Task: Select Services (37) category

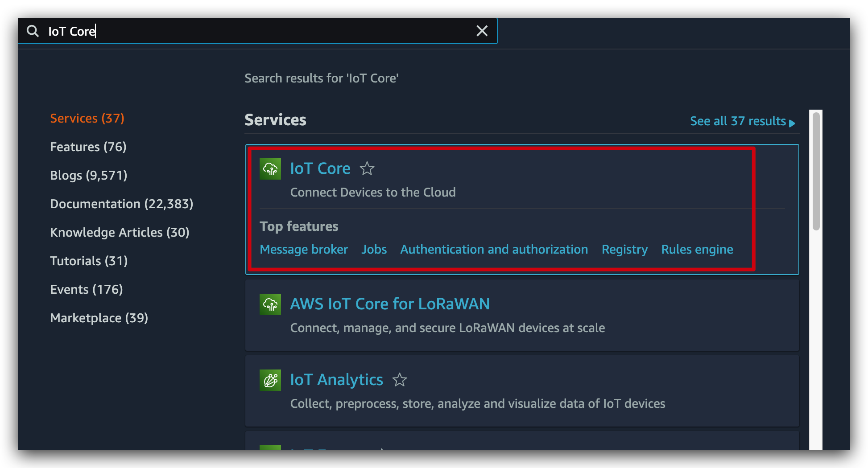Action: coord(87,118)
